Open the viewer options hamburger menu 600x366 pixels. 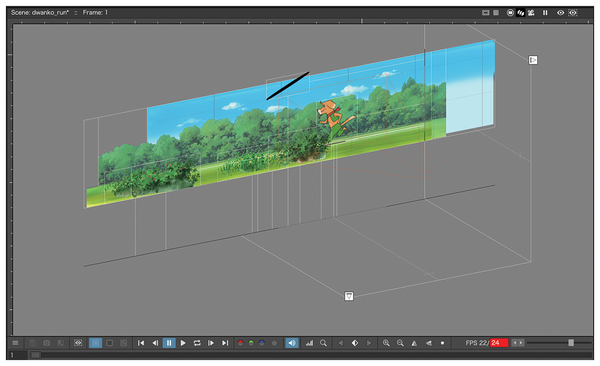click(x=15, y=343)
